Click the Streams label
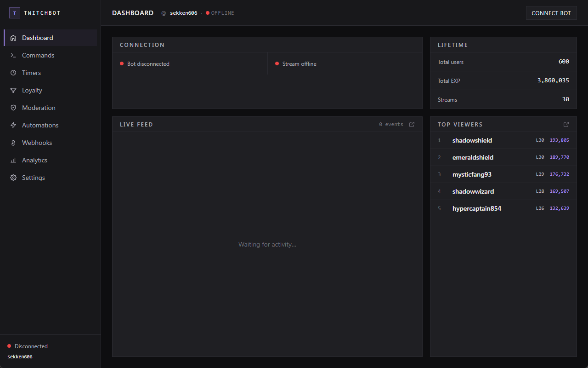 (447, 100)
